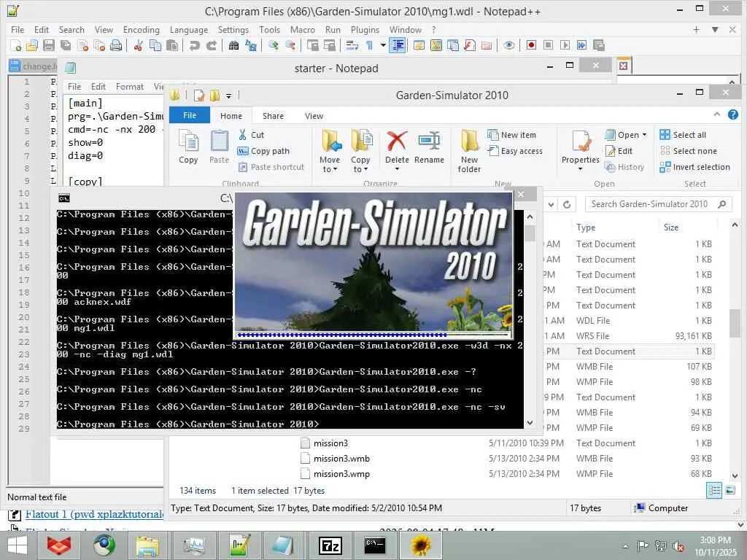Screen dimensions: 747x560
Task: Open the Format menu in starter Notepad
Action: point(130,87)
